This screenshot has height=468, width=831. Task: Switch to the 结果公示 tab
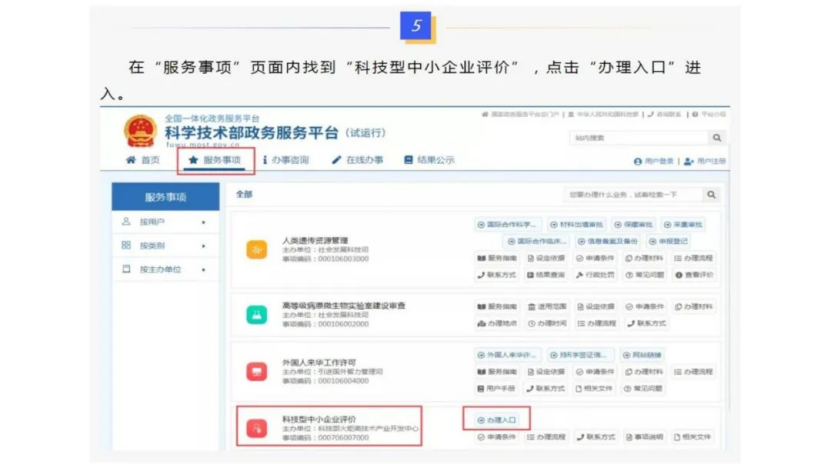click(429, 160)
